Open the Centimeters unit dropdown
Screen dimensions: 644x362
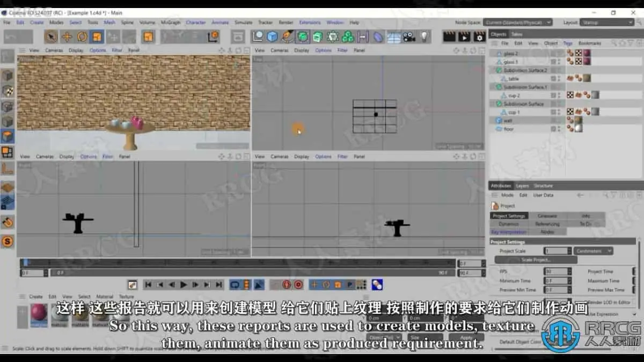[x=593, y=251]
